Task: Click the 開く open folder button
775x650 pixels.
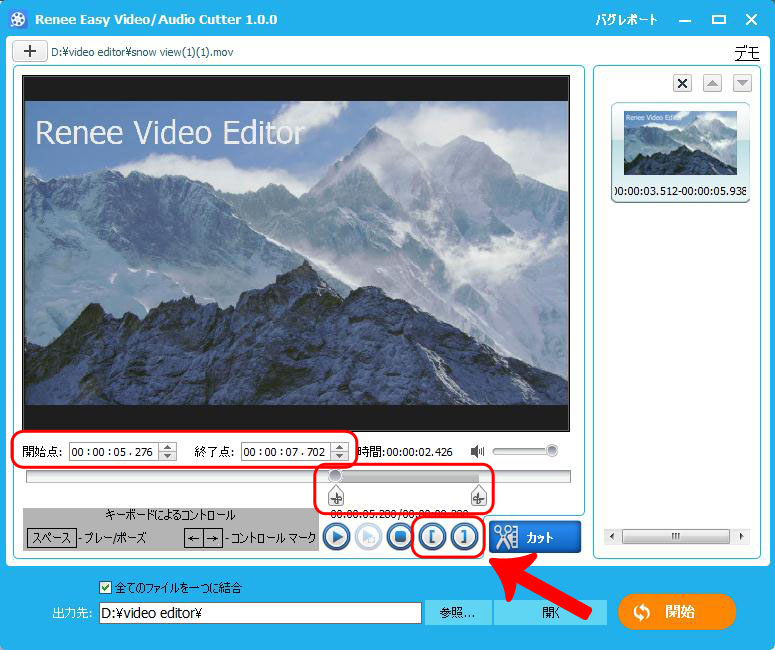Action: click(x=550, y=613)
